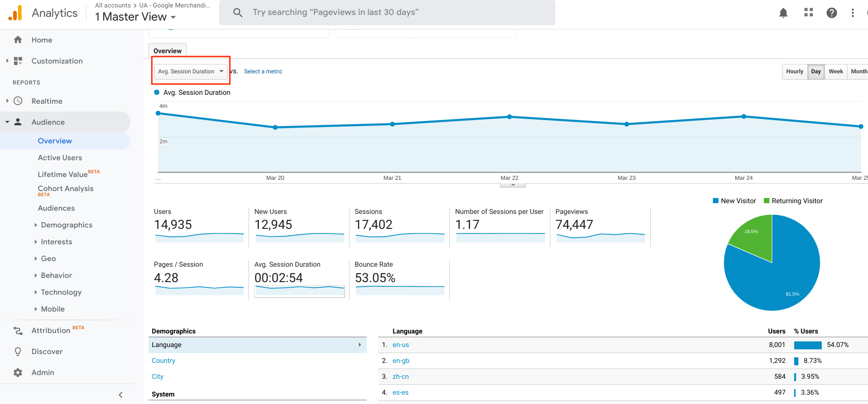Click the Google Analytics logo

pyautogui.click(x=15, y=13)
